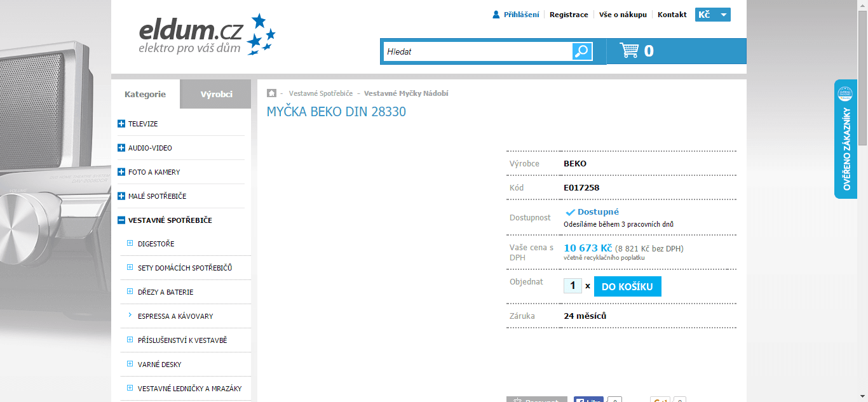Open the Ověřeno zákazníky badge

click(846, 139)
